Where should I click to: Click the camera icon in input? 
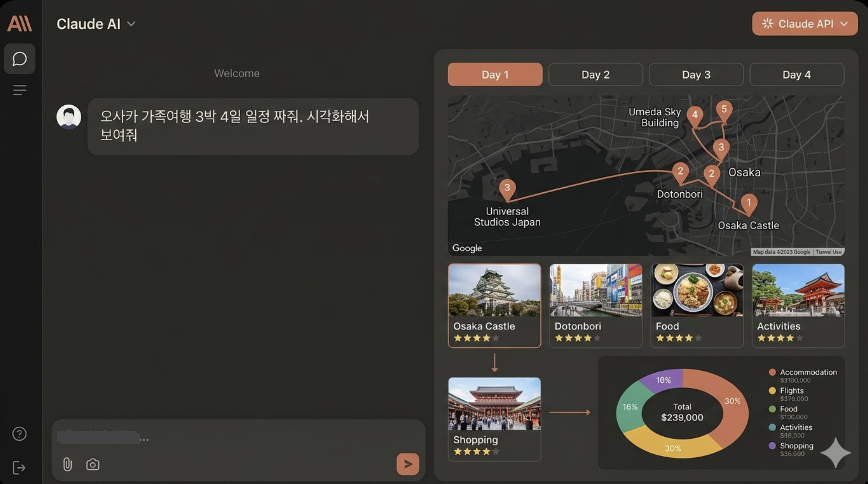click(x=93, y=464)
